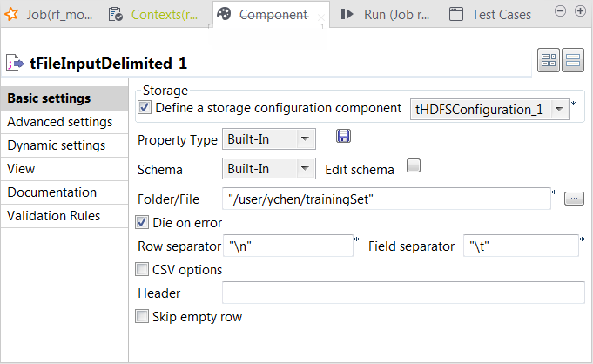The image size is (593, 364).
Task: Uncheck Define a storage configuration component
Action: [x=145, y=108]
